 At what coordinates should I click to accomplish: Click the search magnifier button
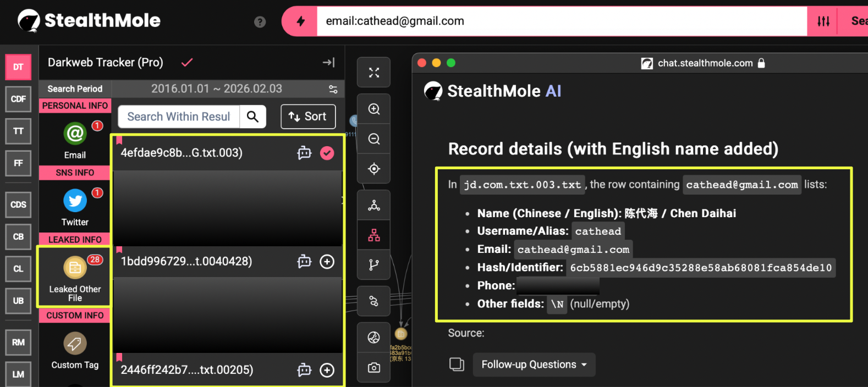(252, 117)
